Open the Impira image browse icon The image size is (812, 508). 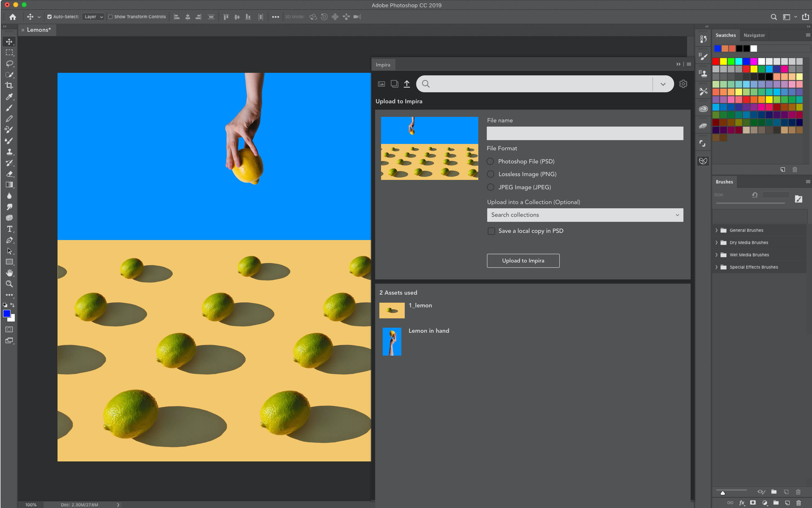point(381,84)
